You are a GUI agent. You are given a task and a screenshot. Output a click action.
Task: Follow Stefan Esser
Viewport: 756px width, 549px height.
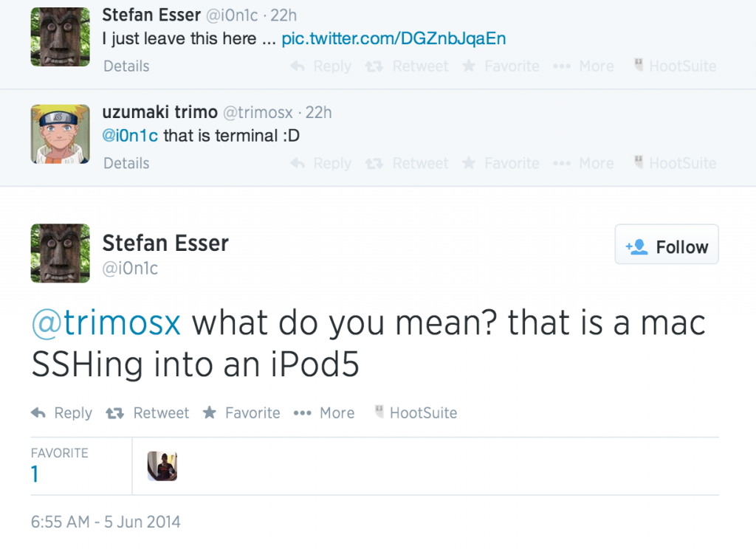(667, 246)
